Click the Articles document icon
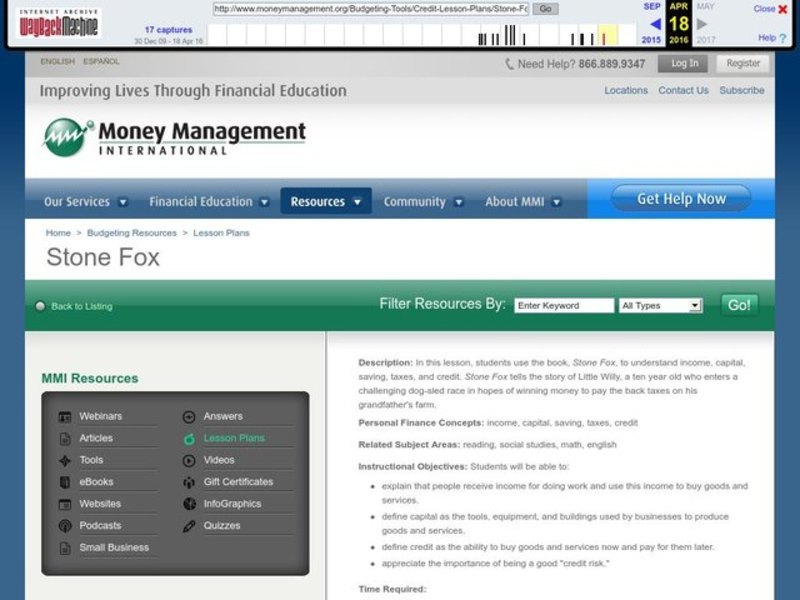This screenshot has width=800, height=600. point(65,439)
